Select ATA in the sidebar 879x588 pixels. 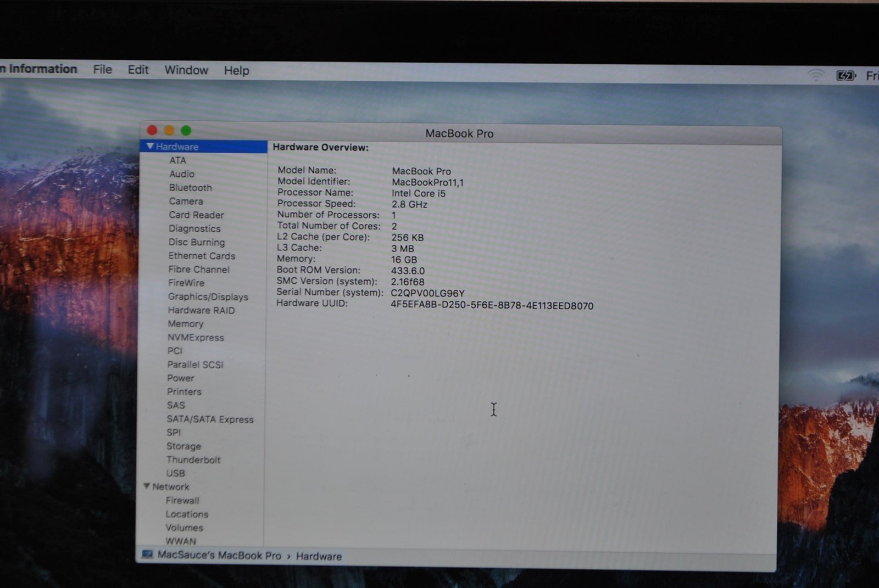pos(177,160)
